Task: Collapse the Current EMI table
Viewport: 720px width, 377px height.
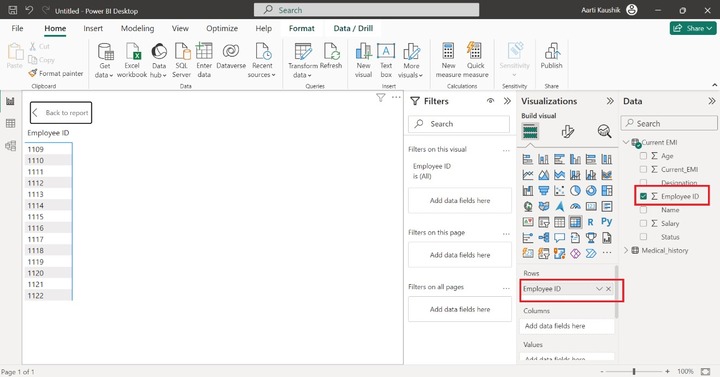Action: [626, 142]
